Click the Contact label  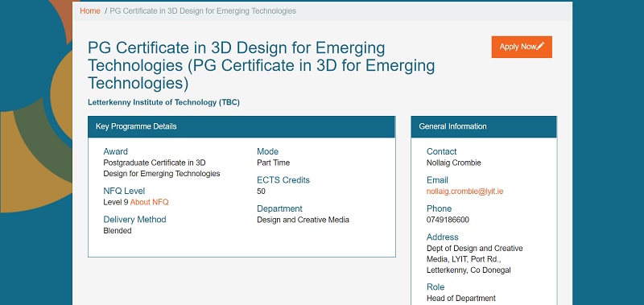tap(441, 151)
